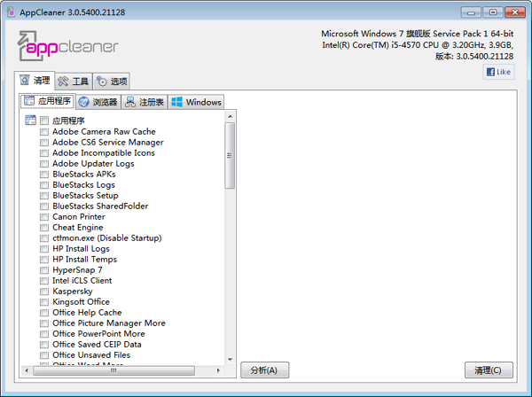This screenshot has width=532, height=397.
Task: Check Office Saved CEIP Data
Action: tap(44, 345)
